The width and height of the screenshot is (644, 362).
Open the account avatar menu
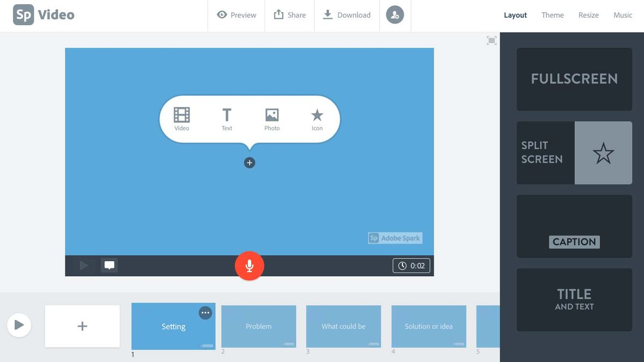(395, 15)
